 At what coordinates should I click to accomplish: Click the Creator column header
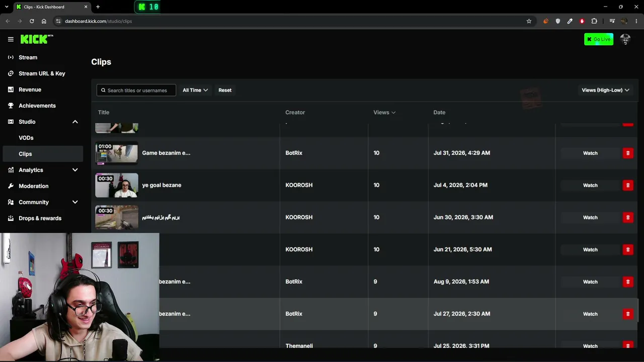[x=295, y=112]
